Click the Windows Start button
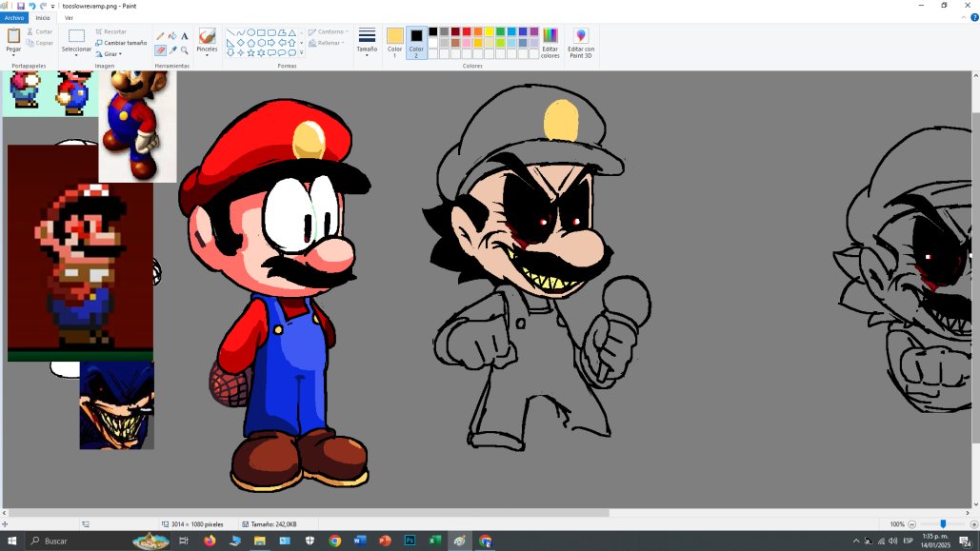 point(11,541)
